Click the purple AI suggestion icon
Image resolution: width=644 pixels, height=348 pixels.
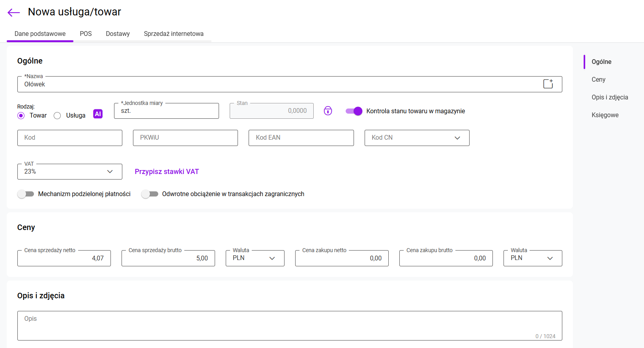(98, 114)
